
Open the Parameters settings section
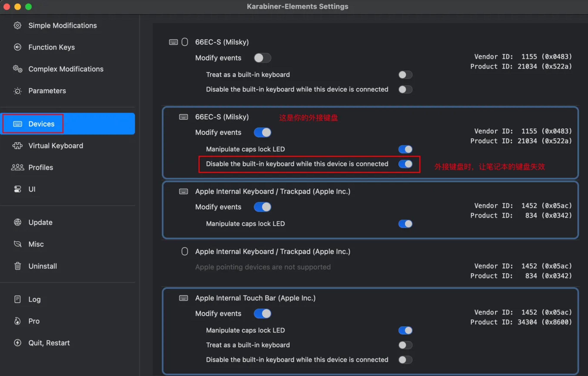(x=47, y=91)
